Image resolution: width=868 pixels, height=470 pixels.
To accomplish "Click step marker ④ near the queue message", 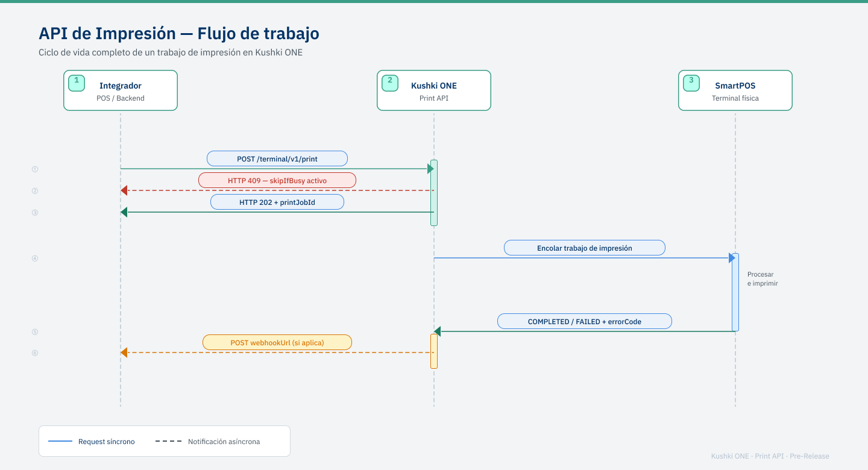I will [x=34, y=258].
